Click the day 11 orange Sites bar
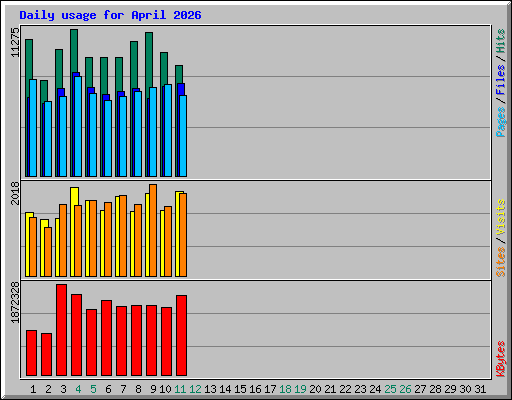Screen dimensions: 512x400 [183, 235]
